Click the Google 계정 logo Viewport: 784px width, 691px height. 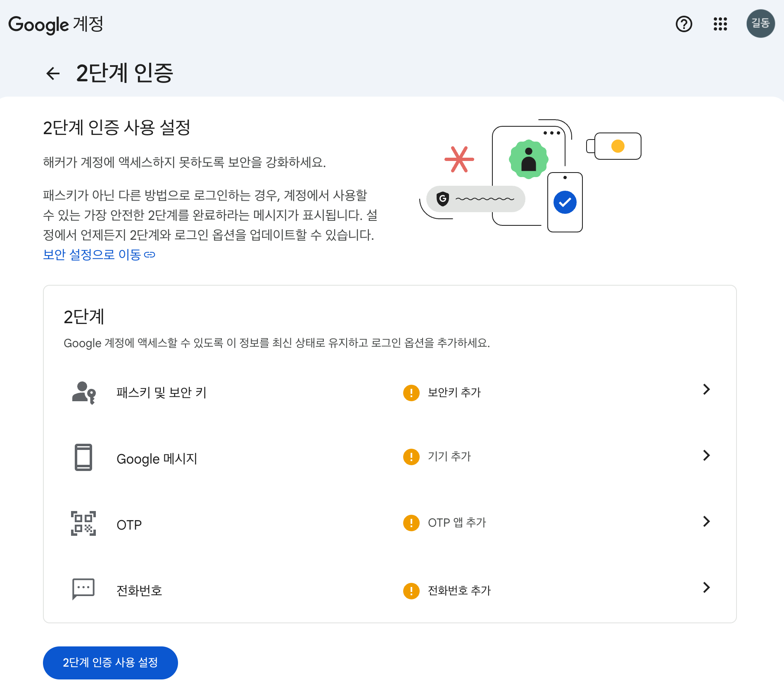click(x=56, y=24)
